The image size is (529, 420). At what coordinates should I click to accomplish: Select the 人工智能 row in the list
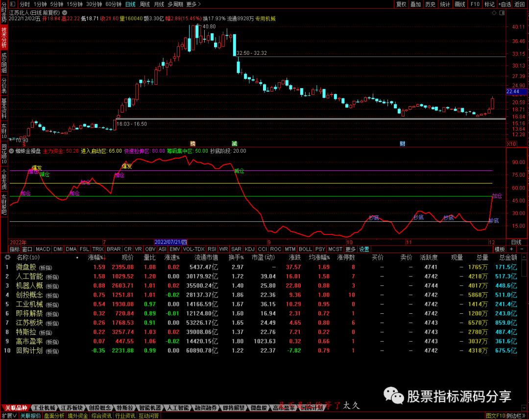coord(263,277)
